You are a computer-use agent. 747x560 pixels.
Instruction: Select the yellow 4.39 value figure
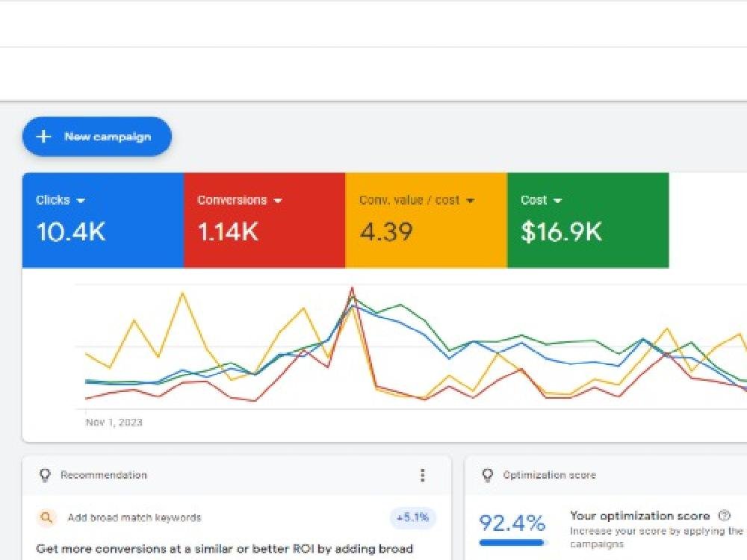pos(385,232)
